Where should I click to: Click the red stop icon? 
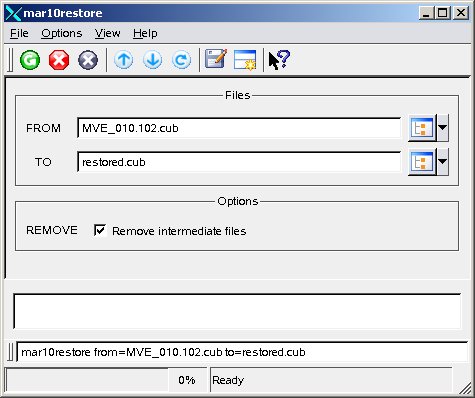point(59,60)
